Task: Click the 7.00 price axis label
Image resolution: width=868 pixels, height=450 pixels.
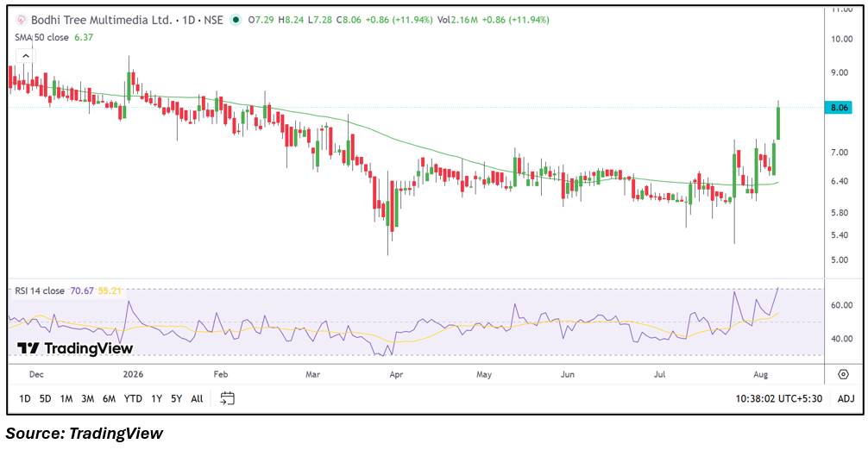Action: coord(840,152)
